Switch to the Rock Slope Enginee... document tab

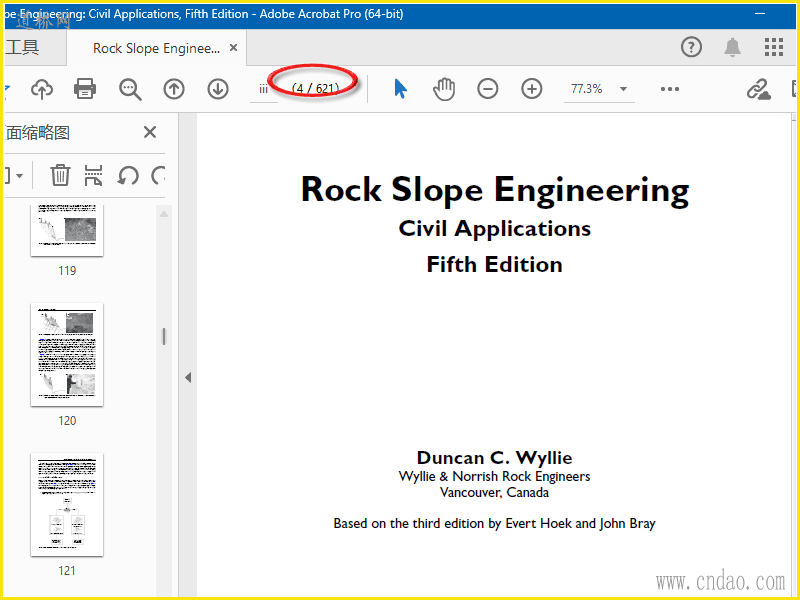pos(155,48)
